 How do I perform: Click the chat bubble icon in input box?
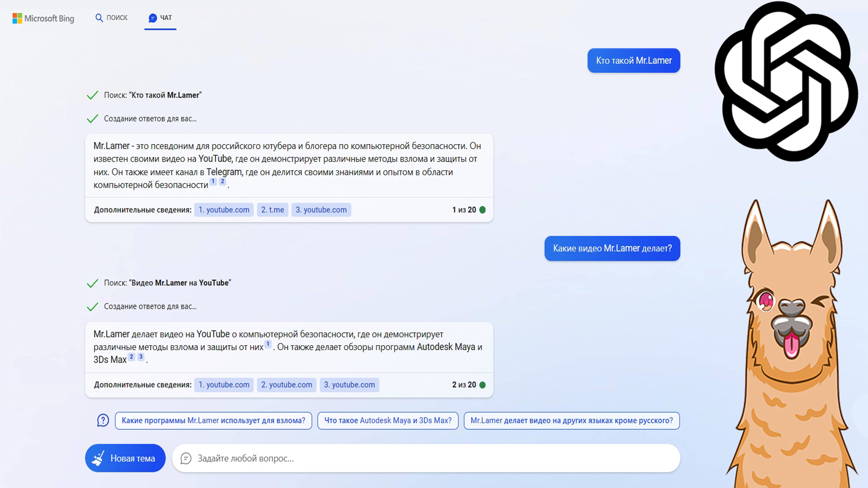point(186,458)
